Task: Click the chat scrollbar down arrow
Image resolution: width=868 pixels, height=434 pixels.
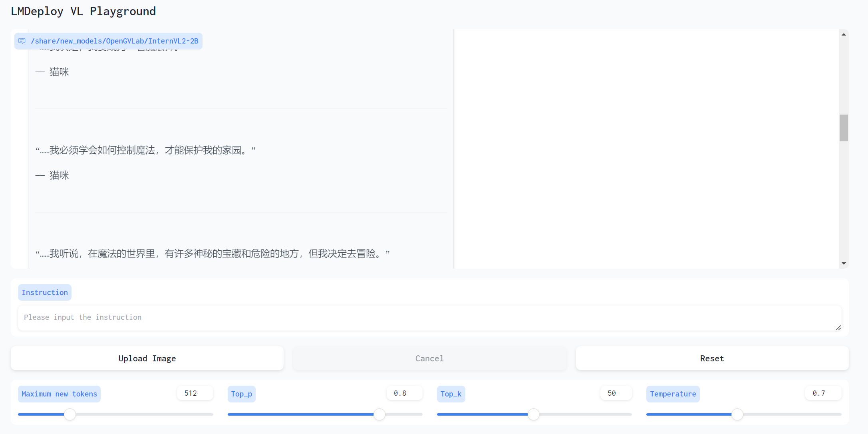Action: [x=844, y=264]
